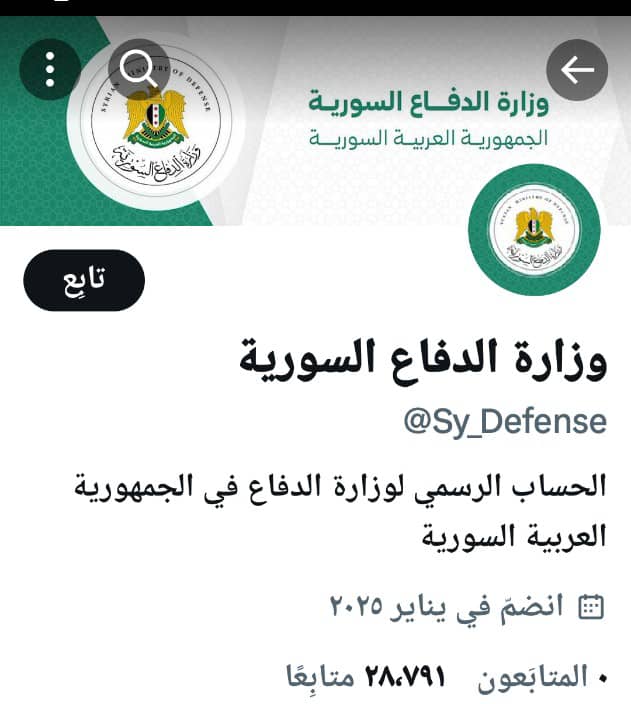Click the following count zero
Screen dimensions: 631x704
(x=602, y=679)
